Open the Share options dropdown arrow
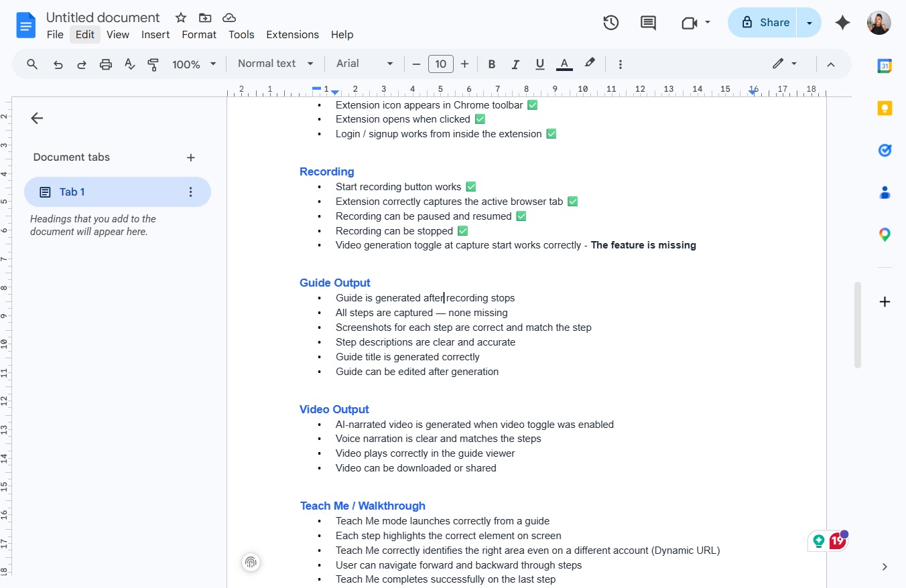This screenshot has width=906, height=588. (809, 23)
